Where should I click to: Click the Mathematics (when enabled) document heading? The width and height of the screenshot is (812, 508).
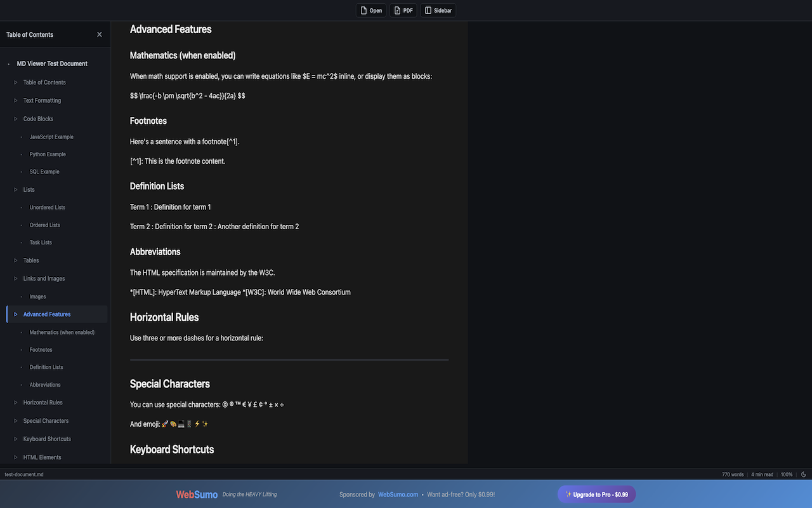click(183, 55)
